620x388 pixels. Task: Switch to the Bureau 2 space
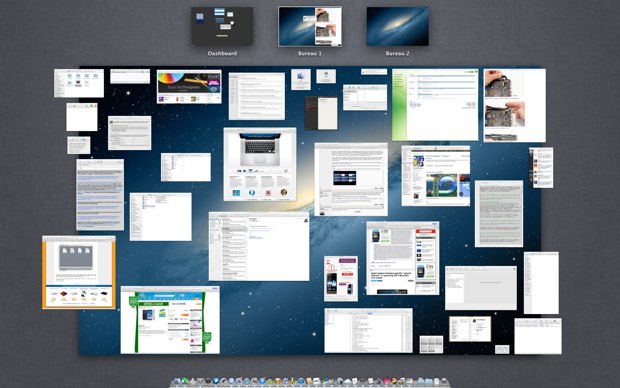(397, 26)
